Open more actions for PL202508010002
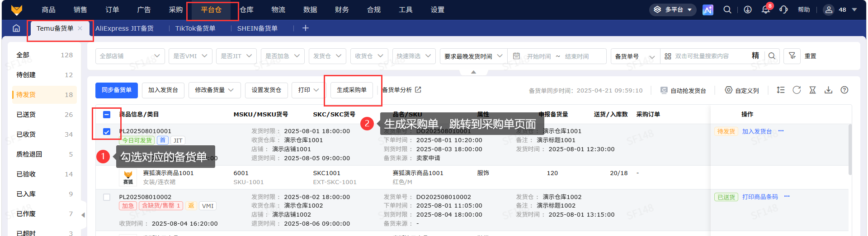The height and width of the screenshot is (236, 868). pos(787,196)
